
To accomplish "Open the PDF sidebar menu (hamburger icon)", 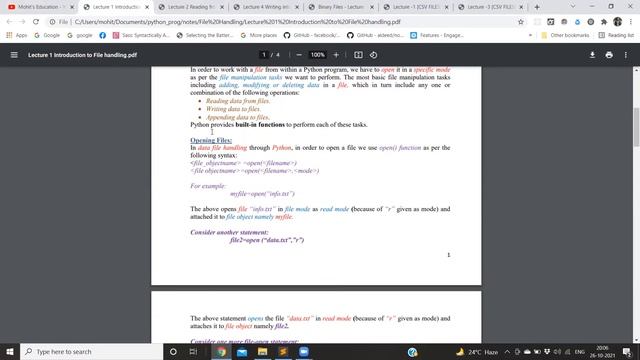I will [x=14, y=55].
